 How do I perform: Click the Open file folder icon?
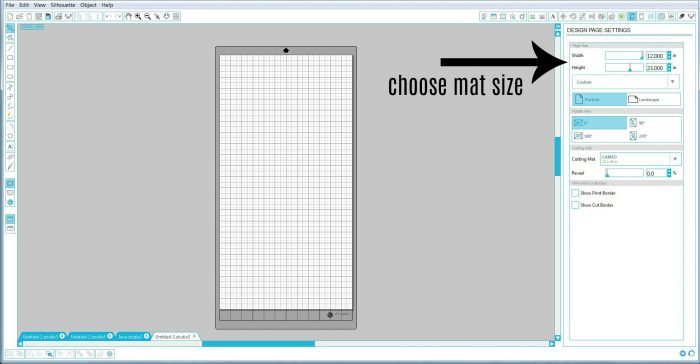[20, 17]
